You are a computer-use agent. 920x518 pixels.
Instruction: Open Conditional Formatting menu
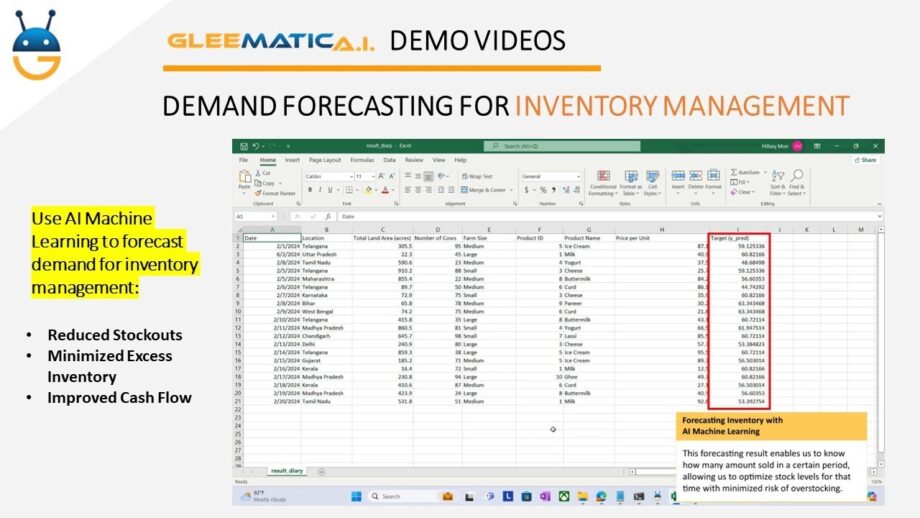pyautogui.click(x=603, y=183)
